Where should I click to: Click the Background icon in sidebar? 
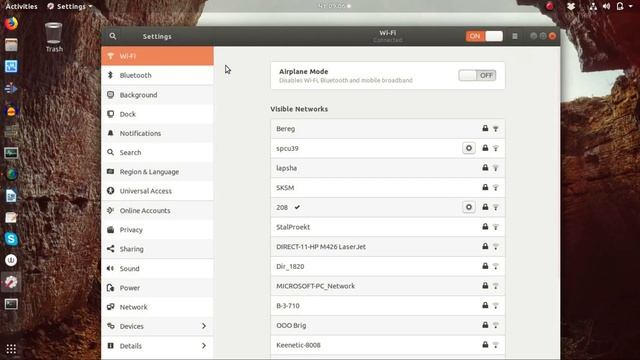110,95
